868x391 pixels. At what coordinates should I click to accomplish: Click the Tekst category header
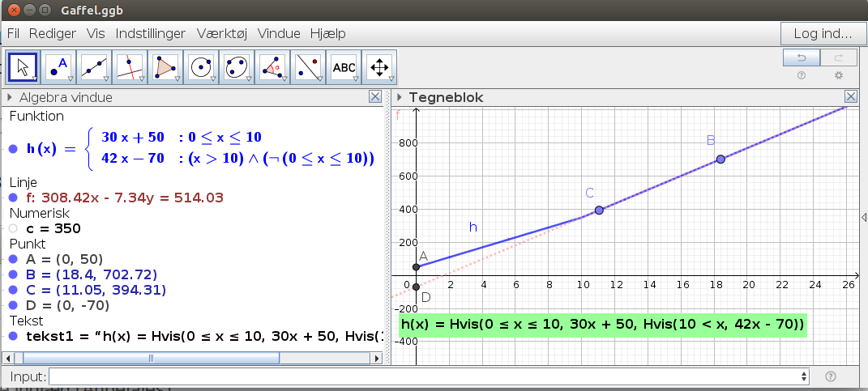point(26,321)
